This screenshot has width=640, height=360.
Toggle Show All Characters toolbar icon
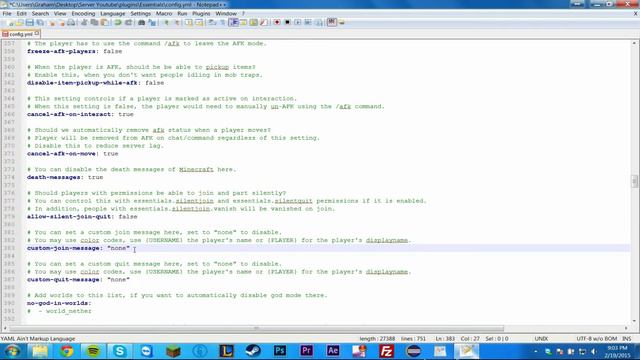coord(222,22)
